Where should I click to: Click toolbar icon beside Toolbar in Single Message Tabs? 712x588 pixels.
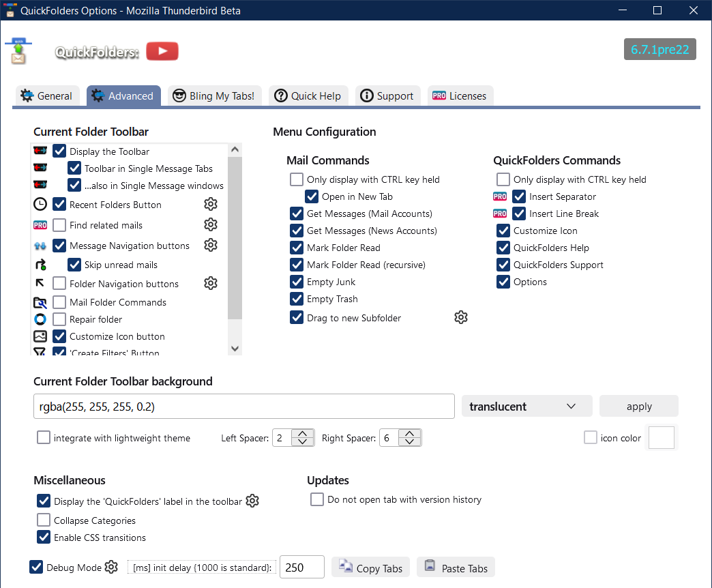[x=40, y=168]
